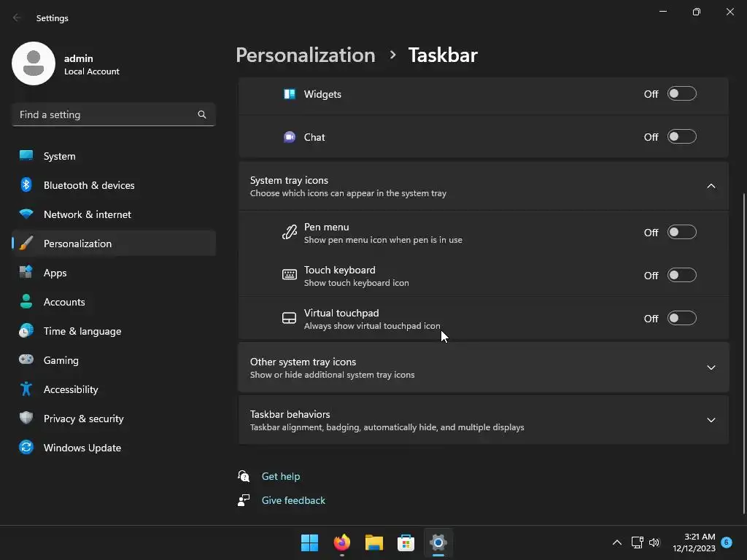Click the network tray icon

(638, 542)
